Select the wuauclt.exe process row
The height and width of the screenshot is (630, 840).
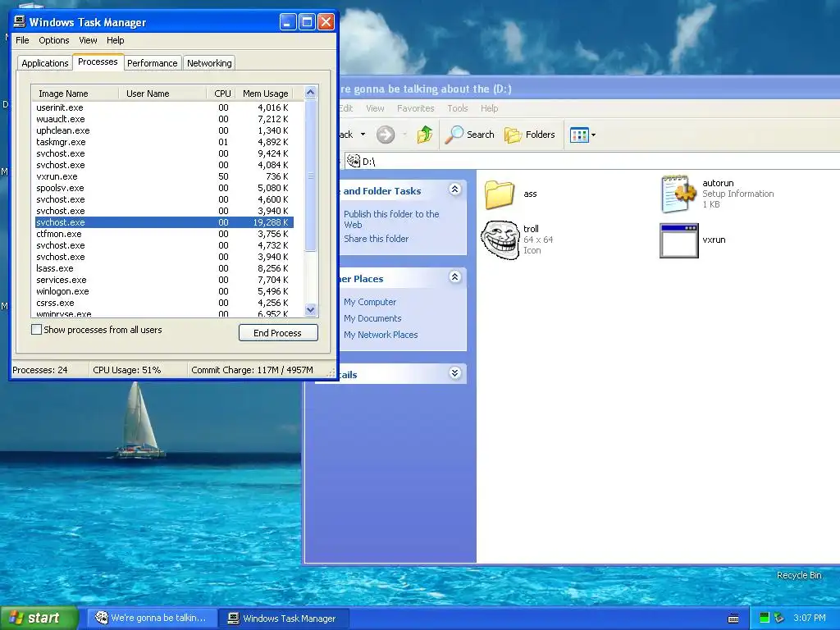coord(164,119)
